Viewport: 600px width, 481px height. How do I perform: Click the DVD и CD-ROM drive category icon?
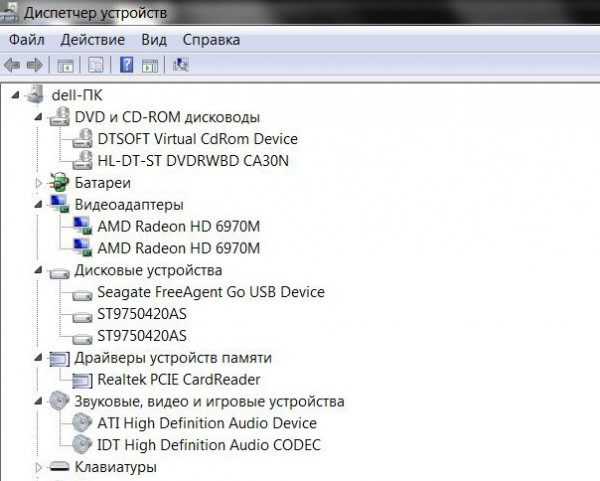59,117
